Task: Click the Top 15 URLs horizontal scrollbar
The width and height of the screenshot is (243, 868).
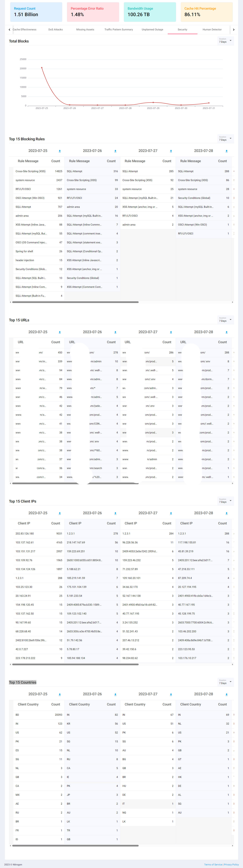Action: point(75,483)
